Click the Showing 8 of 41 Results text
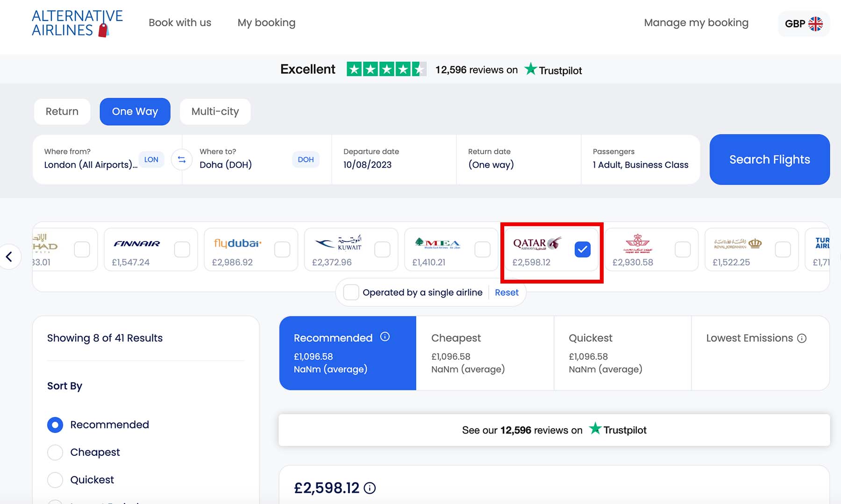Screen dimensions: 841x504 105,338
